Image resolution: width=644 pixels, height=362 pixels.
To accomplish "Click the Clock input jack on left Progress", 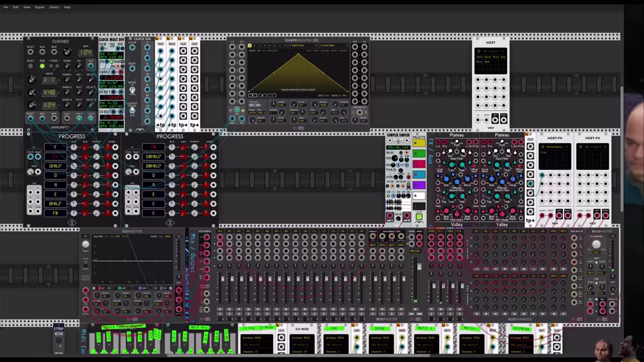I will (31, 156).
